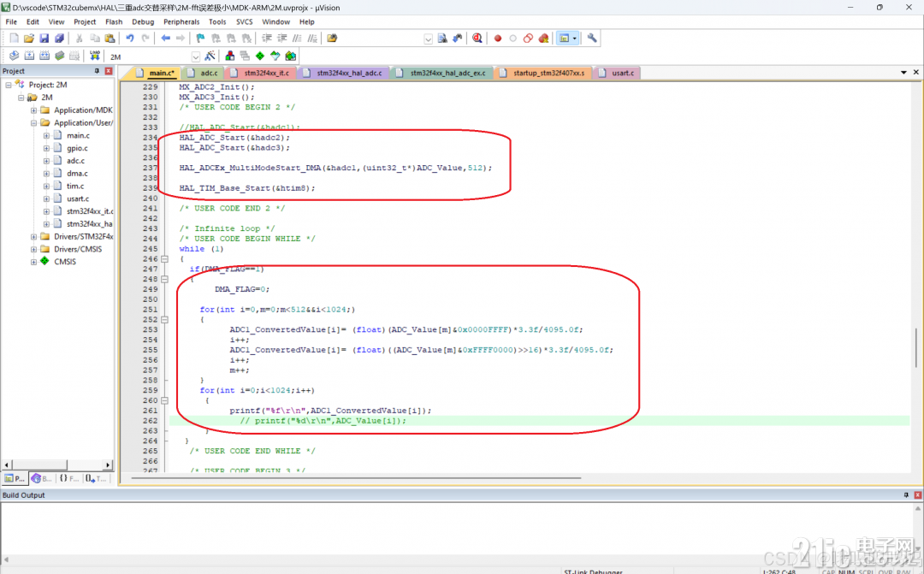Collapse the Application/User folder

33,123
